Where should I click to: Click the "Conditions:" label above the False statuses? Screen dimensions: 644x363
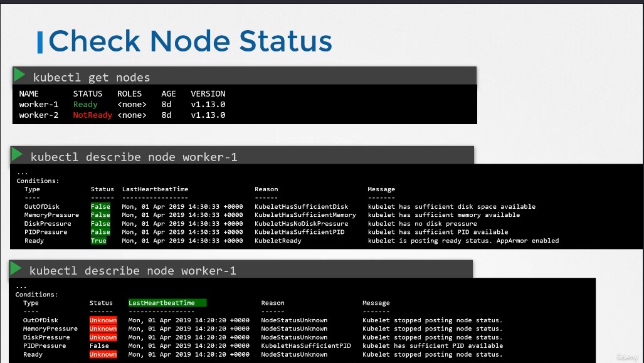(38, 181)
